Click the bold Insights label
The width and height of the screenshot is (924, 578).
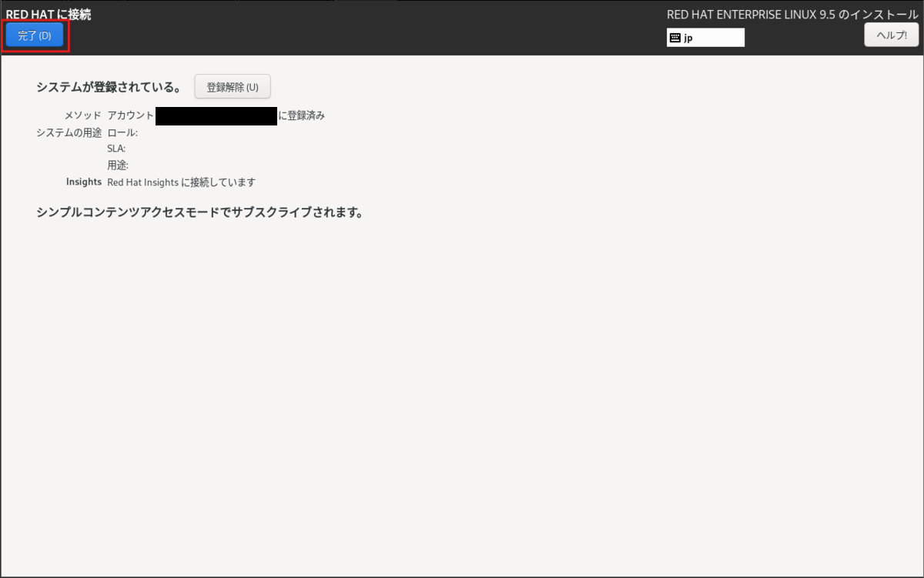(x=84, y=182)
